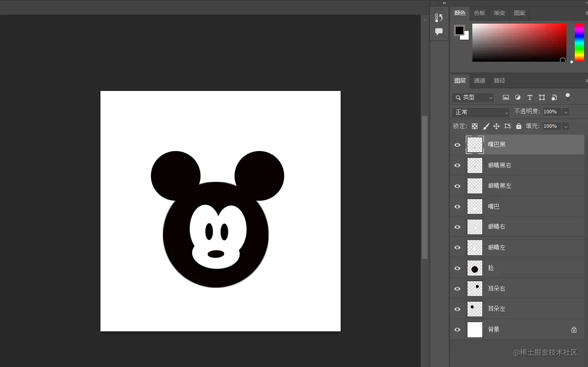Screen dimensions: 588x367
Task: Expand the 填充 slider arrow
Action: [566, 127]
